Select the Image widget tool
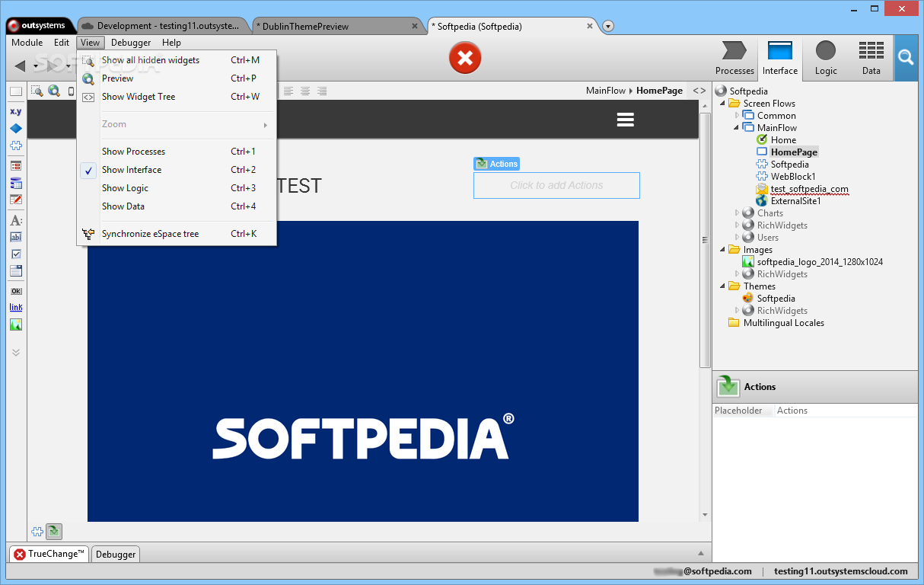The image size is (924, 585). [15, 324]
